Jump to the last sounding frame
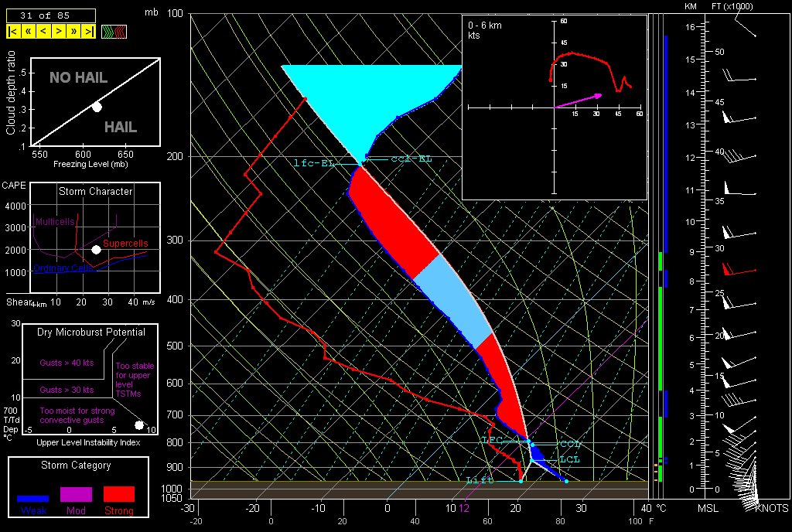792x532 pixels. point(89,32)
